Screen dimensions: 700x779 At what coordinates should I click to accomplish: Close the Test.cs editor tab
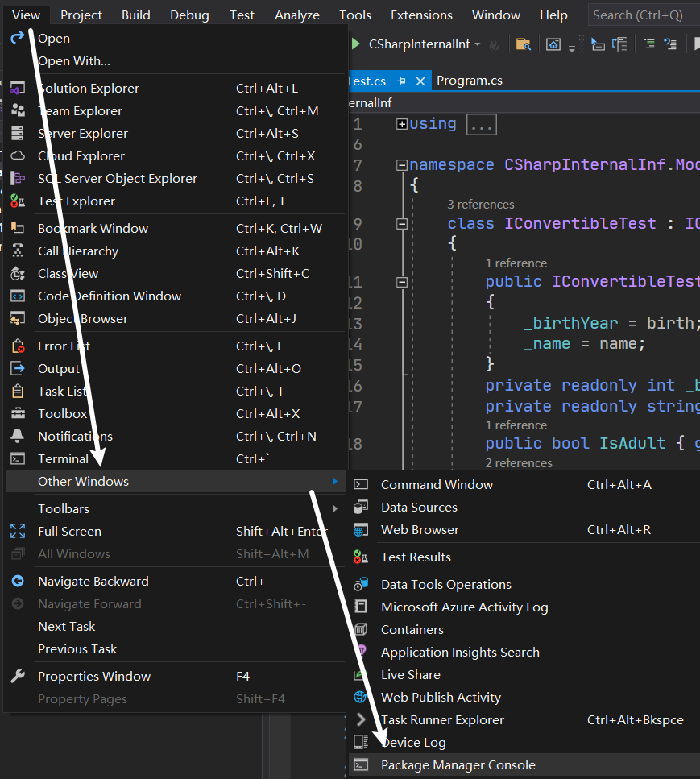point(420,81)
